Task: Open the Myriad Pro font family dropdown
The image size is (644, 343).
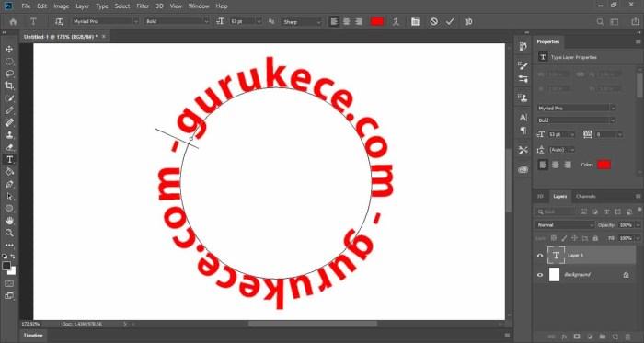Action: pyautogui.click(x=106, y=21)
